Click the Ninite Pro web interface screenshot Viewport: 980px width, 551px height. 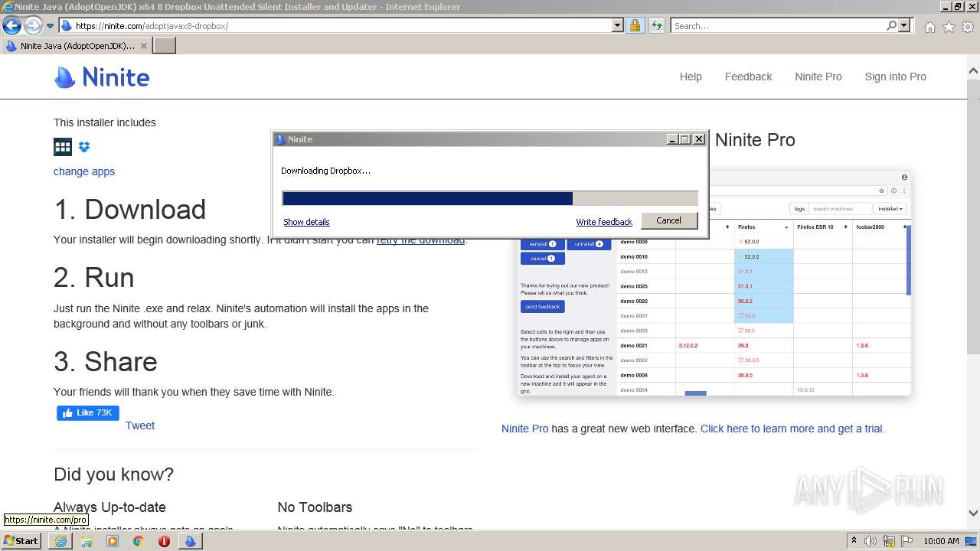(x=714, y=283)
